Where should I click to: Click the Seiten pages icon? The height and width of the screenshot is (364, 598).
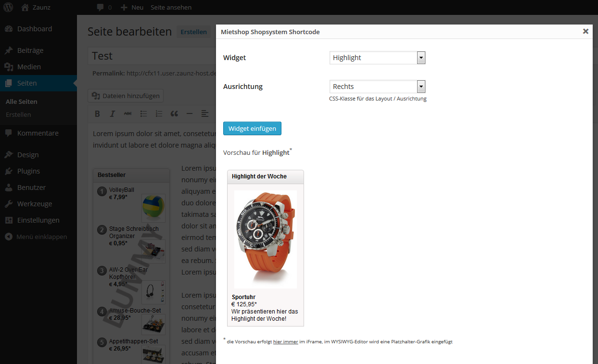click(x=9, y=83)
